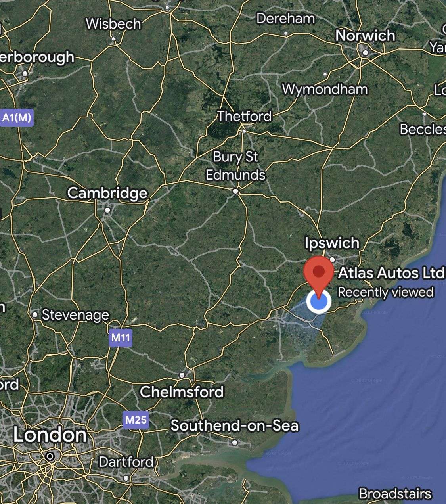
Task: Select the Thetford town label
Action: [x=244, y=116]
